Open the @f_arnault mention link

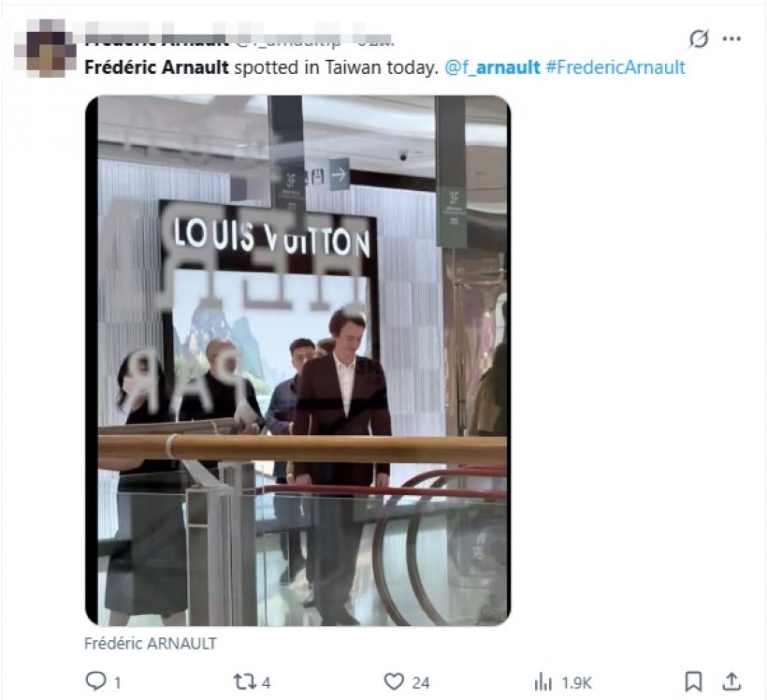point(491,67)
